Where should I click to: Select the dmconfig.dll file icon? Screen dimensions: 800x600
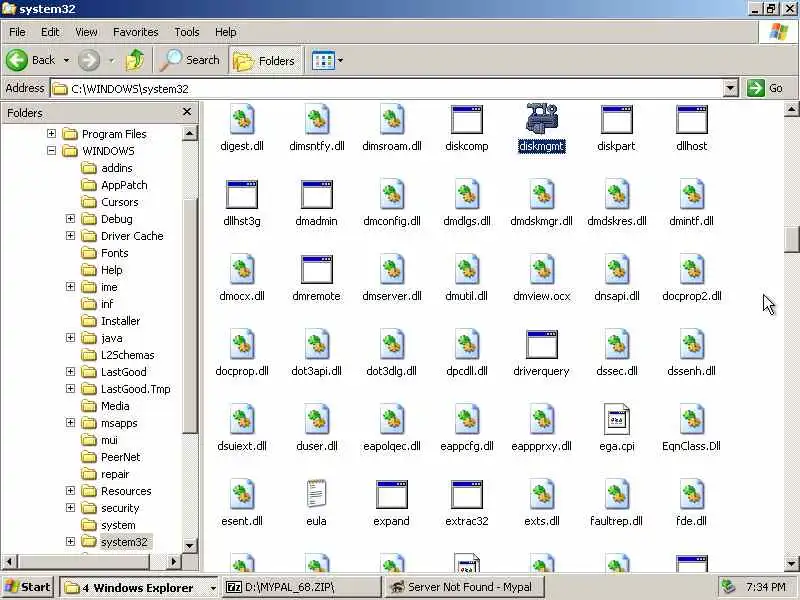(x=392, y=193)
